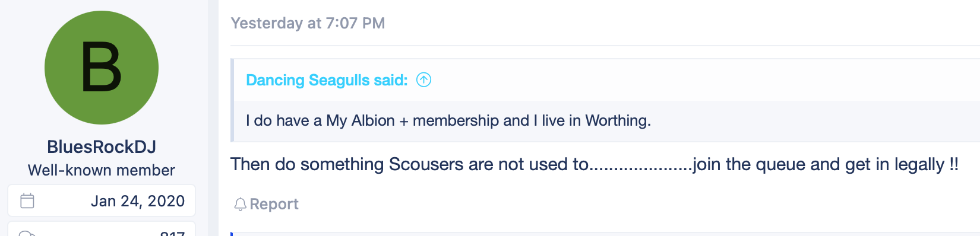Image resolution: width=980 pixels, height=236 pixels.
Task: Click the reply text about Scousers joining the queue
Action: click(595, 164)
